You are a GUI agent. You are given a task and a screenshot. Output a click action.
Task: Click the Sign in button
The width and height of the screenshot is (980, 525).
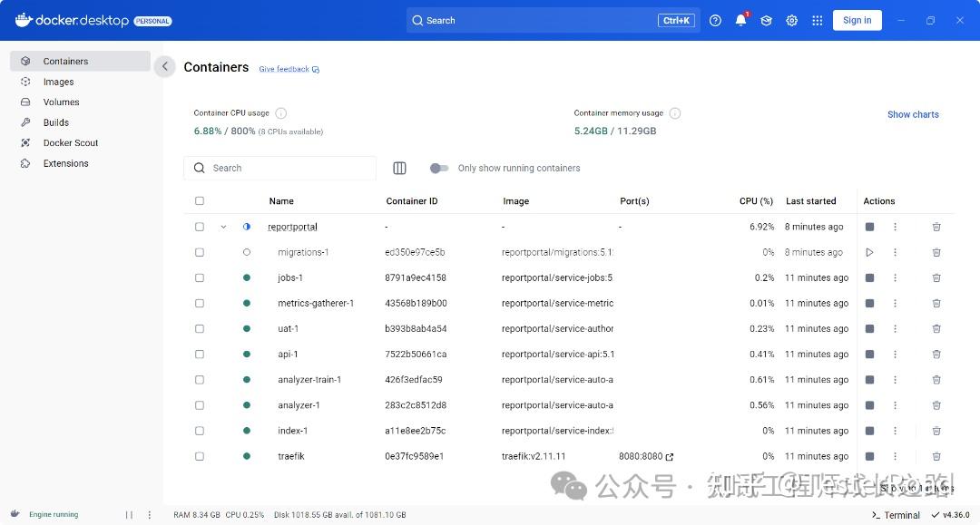click(x=857, y=20)
